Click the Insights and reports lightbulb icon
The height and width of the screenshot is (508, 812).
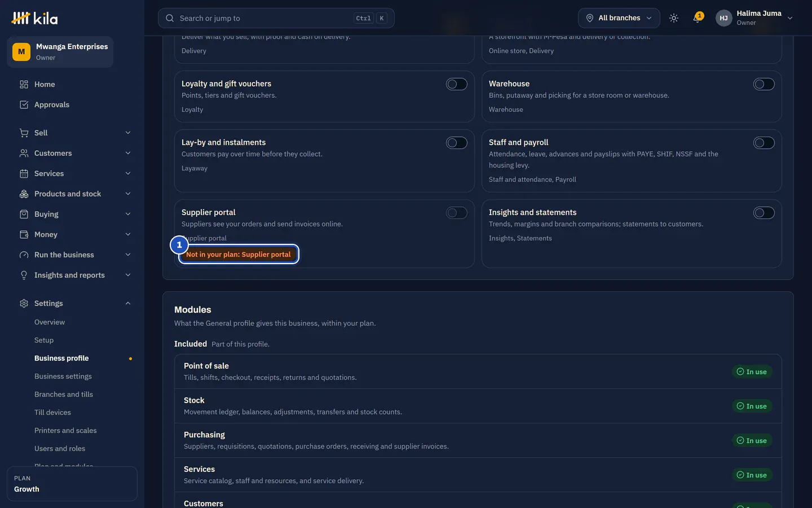click(x=24, y=275)
